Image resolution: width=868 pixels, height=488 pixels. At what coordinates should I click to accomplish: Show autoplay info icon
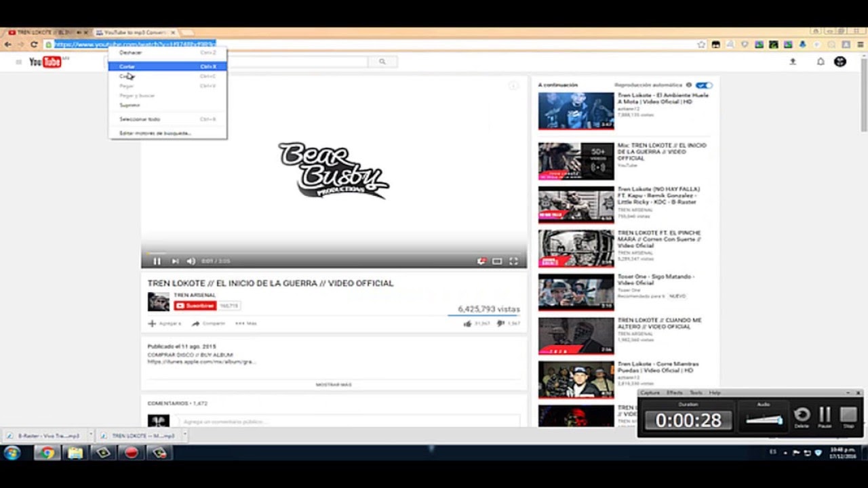pyautogui.click(x=689, y=85)
